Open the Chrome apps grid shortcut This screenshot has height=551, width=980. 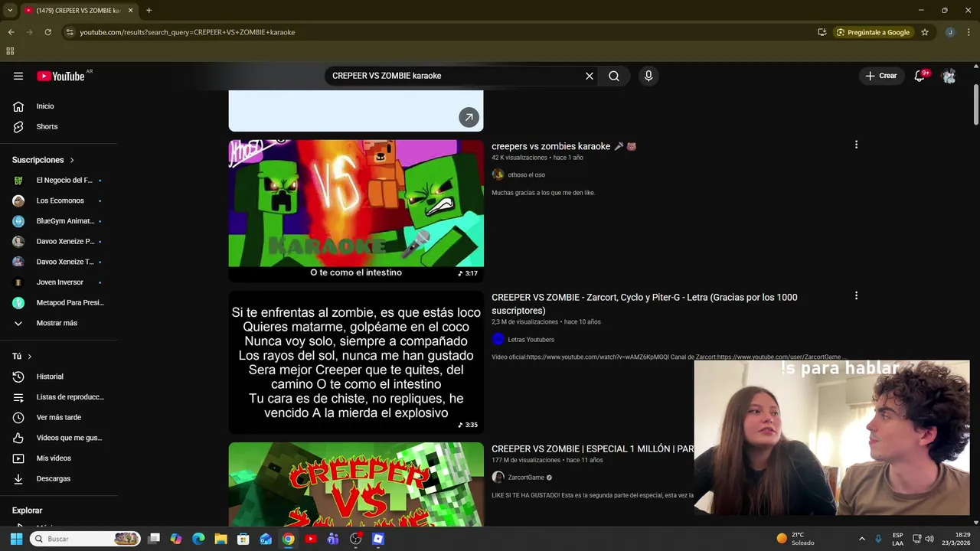(10, 51)
